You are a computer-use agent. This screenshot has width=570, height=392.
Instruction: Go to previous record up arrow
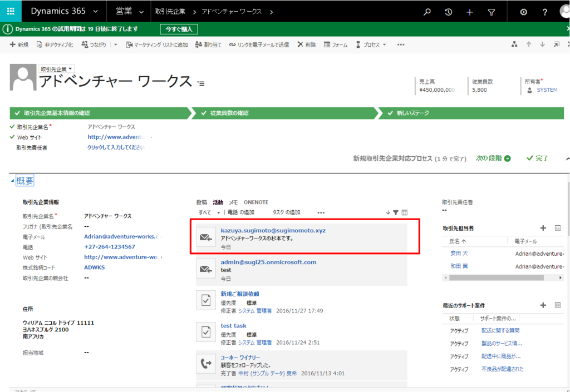pos(529,44)
